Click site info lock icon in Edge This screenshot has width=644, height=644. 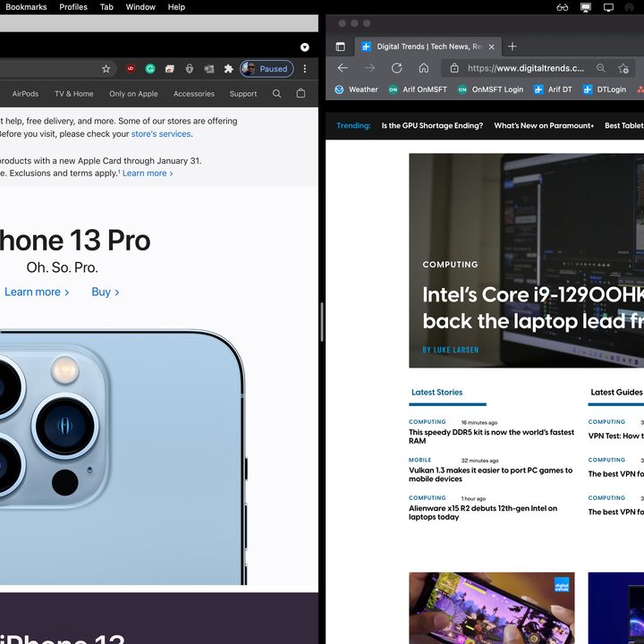(453, 68)
